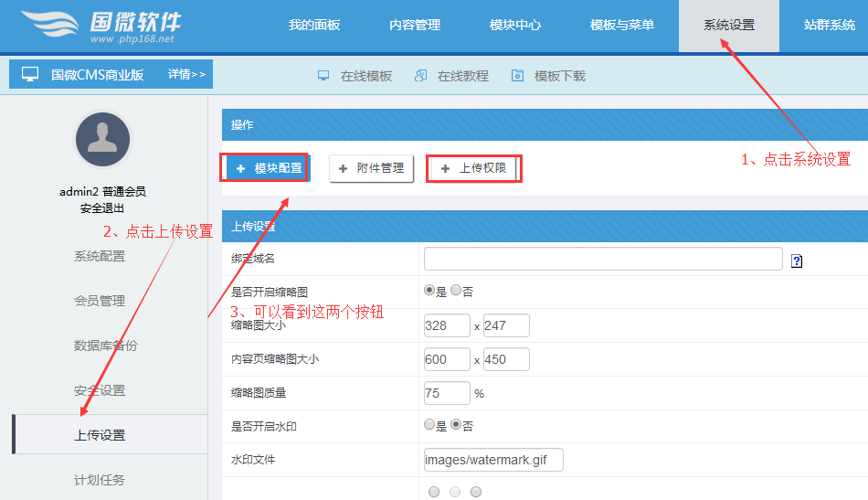The image size is (868, 500).
Task: Click the 模板下载 download icon
Action: tap(517, 76)
